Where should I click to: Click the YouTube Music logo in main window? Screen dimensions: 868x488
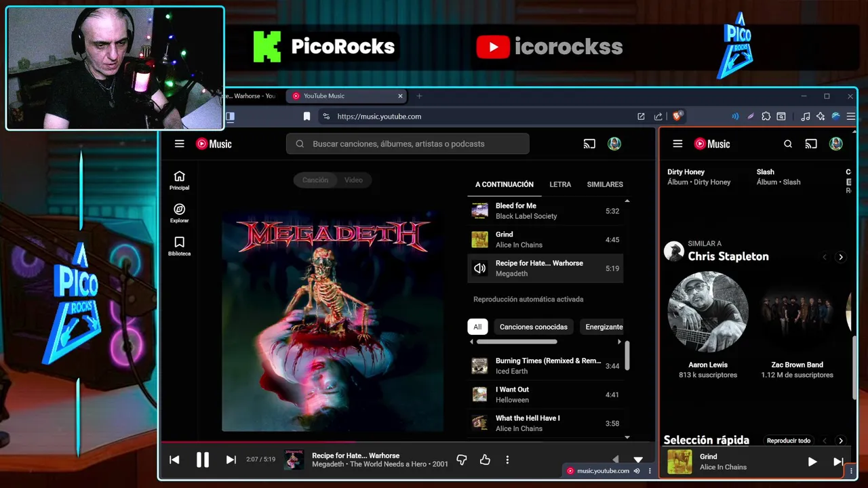tap(214, 144)
